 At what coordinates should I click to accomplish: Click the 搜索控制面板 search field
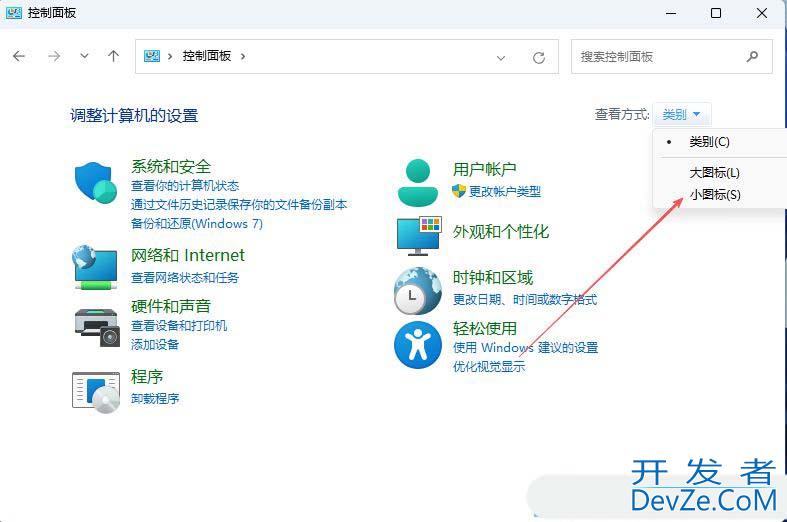(x=672, y=57)
